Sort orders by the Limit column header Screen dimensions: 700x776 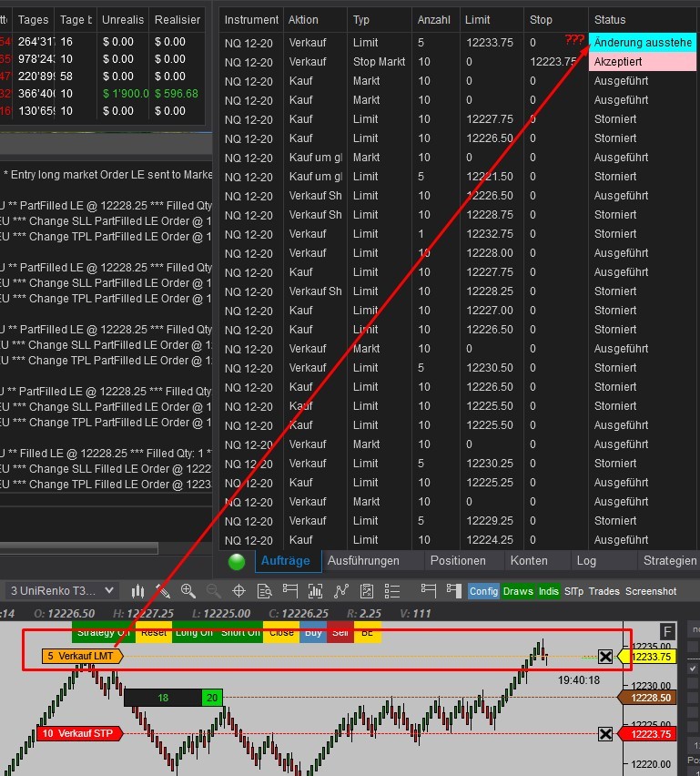point(492,20)
